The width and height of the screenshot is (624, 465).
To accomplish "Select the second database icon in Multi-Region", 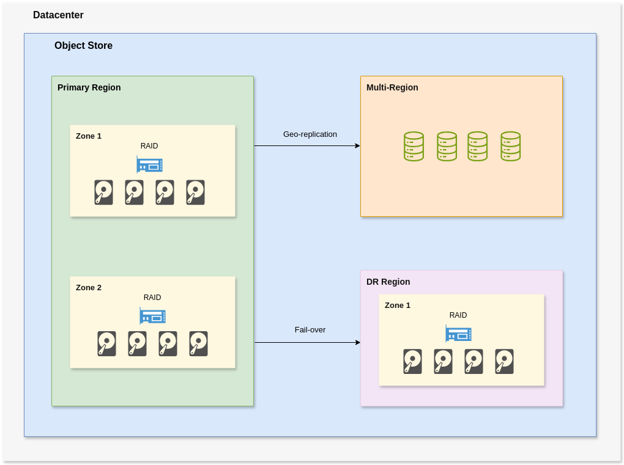I will 446,147.
